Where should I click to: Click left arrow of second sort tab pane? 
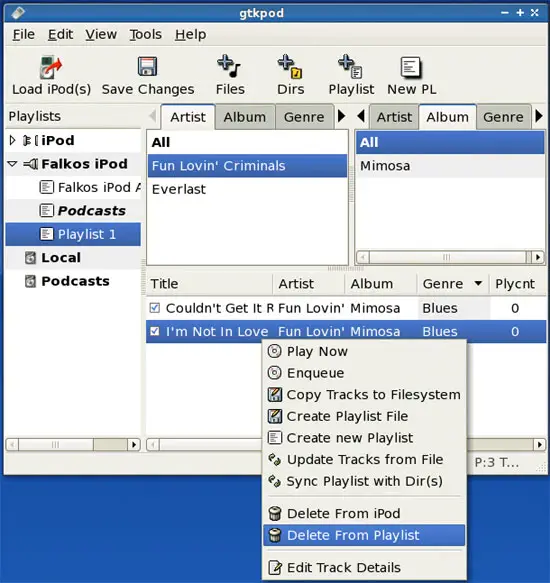(360, 116)
